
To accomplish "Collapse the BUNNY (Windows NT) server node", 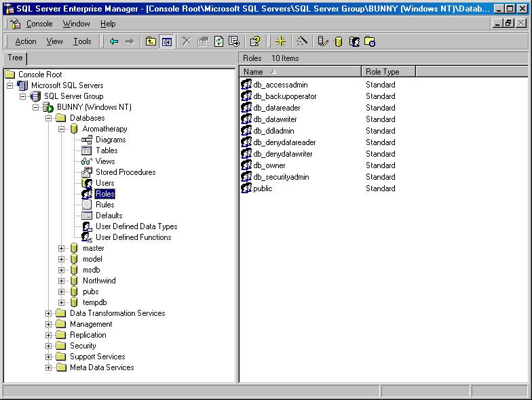I will [35, 107].
